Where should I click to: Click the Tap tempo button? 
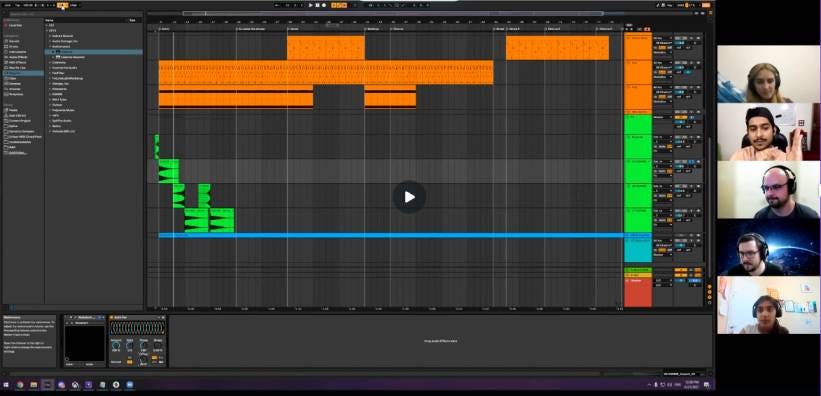pos(17,5)
